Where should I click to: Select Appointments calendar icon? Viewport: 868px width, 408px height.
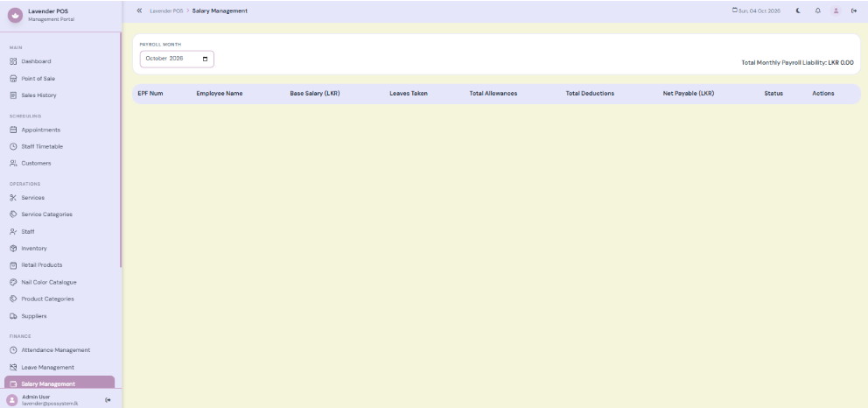pos(13,130)
